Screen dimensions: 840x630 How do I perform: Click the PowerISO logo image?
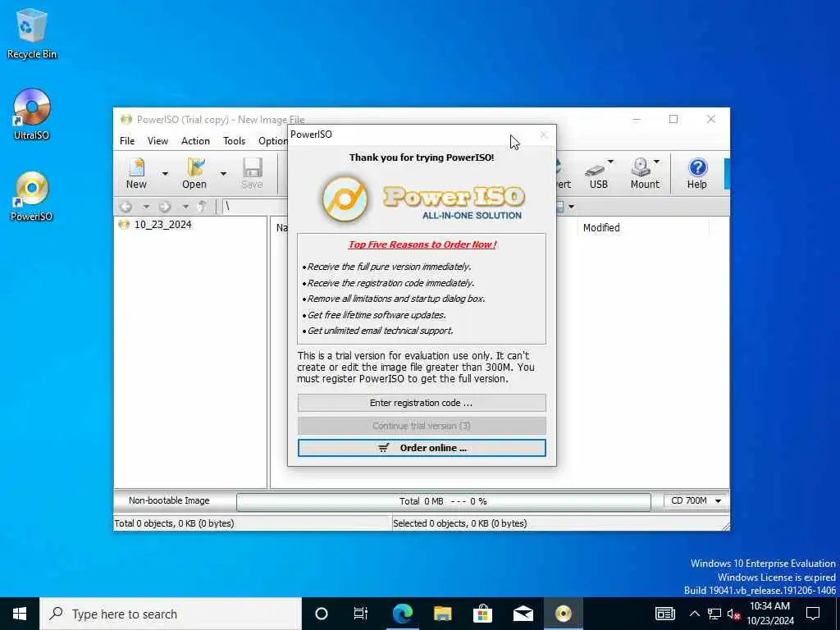pyautogui.click(x=422, y=199)
